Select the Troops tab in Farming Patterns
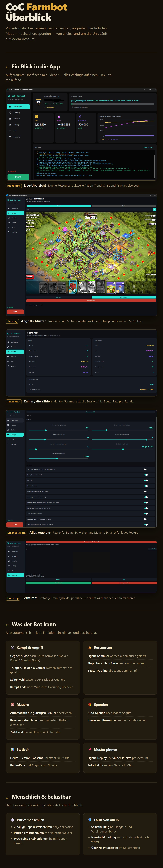 pos(59,206)
